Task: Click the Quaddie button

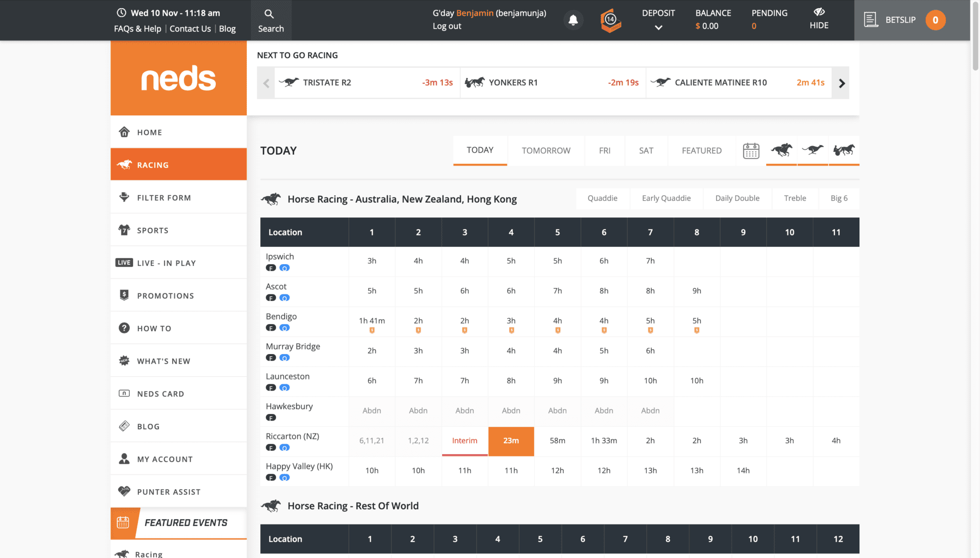Action: (x=602, y=198)
